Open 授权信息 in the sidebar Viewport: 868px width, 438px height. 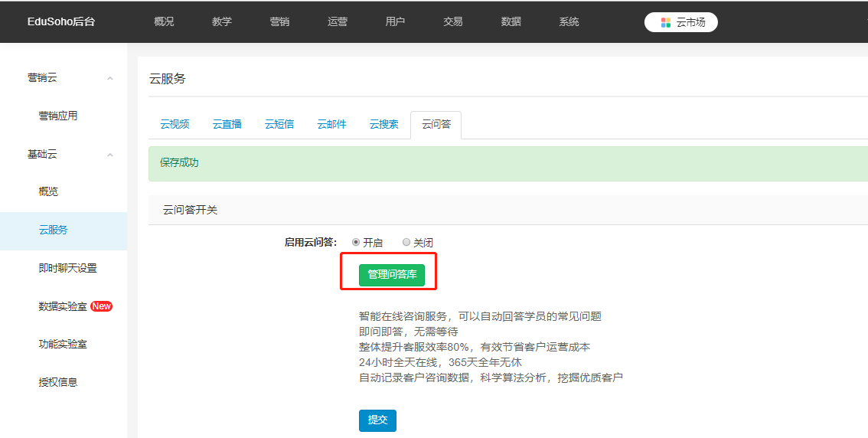pos(58,382)
